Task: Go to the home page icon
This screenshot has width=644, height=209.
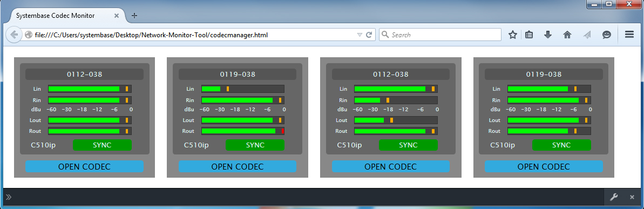Action: point(567,35)
